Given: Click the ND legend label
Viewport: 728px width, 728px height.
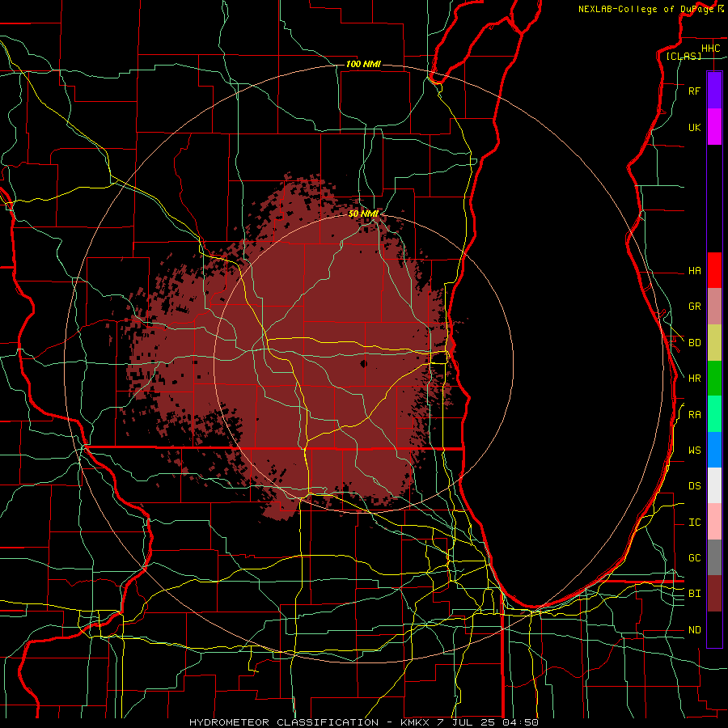Looking at the screenshot, I should [x=694, y=629].
